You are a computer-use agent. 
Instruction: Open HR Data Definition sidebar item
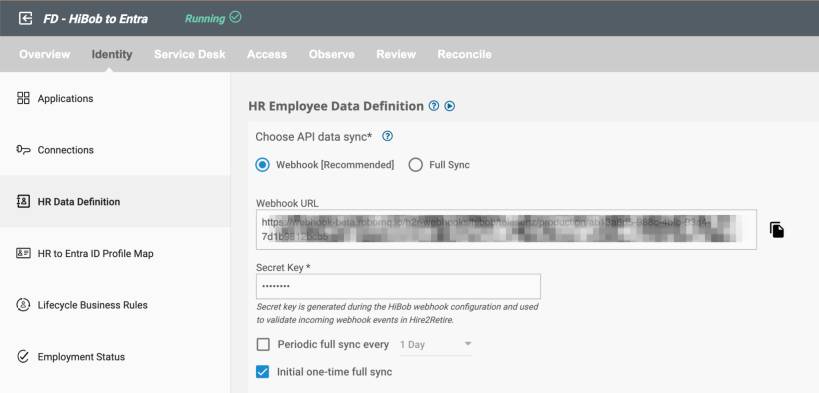[115, 202]
